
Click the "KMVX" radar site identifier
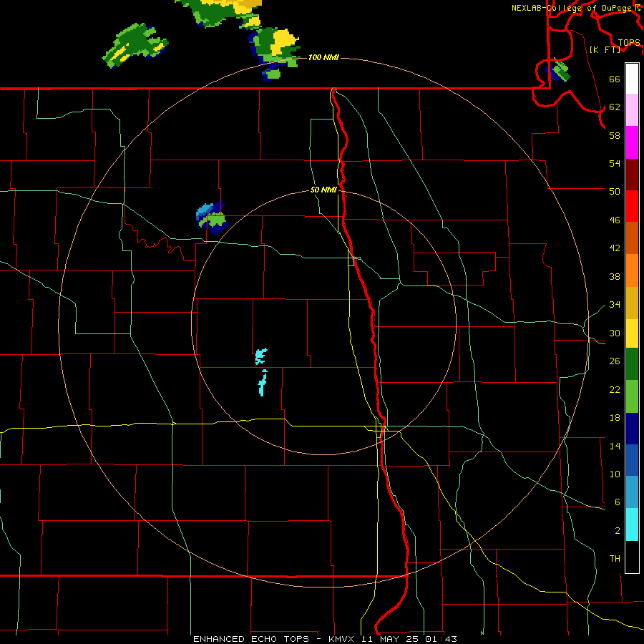tap(341, 639)
